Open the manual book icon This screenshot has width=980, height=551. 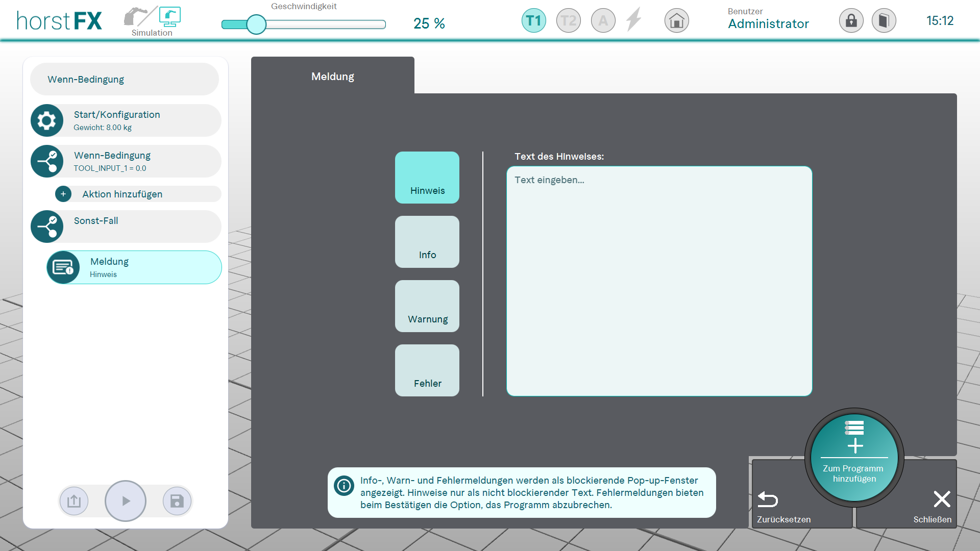tap(884, 21)
